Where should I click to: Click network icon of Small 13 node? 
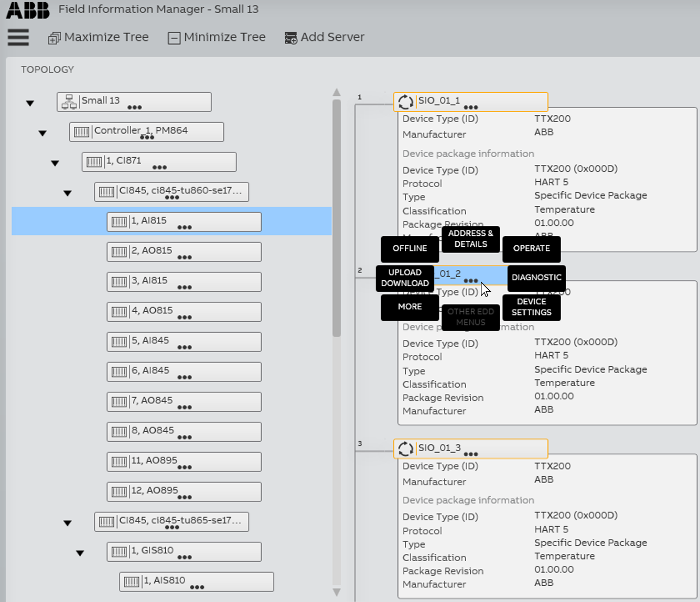pyautogui.click(x=69, y=102)
